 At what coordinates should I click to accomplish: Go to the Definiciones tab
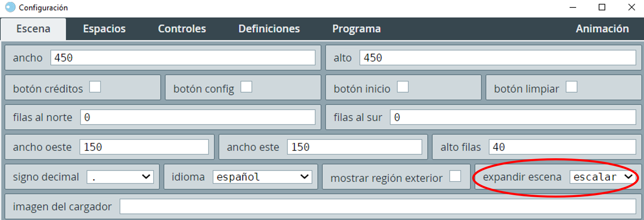(269, 29)
